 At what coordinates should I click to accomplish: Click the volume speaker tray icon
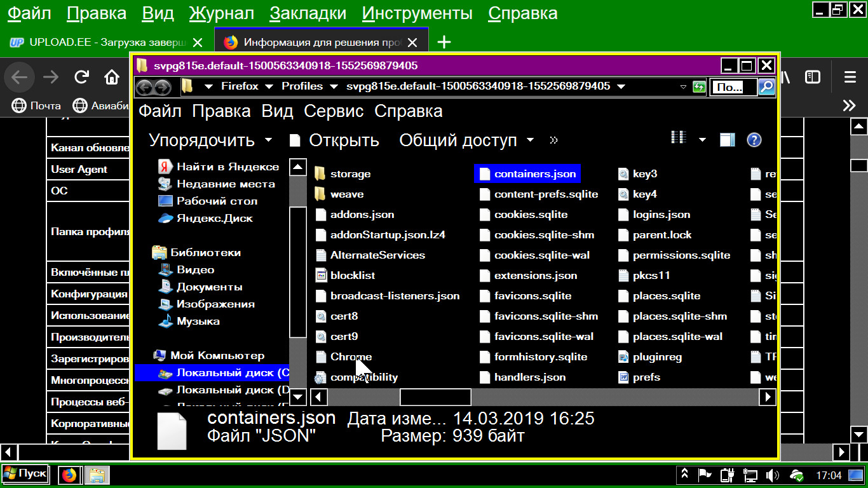pos(773,475)
